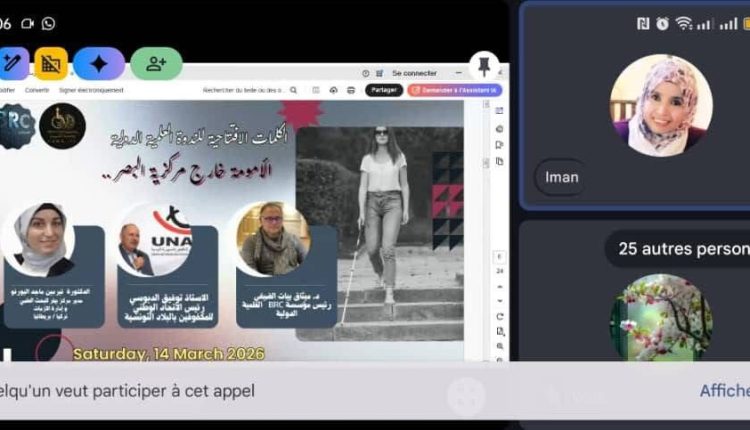Open the Signer électroniquement menu

(91, 90)
